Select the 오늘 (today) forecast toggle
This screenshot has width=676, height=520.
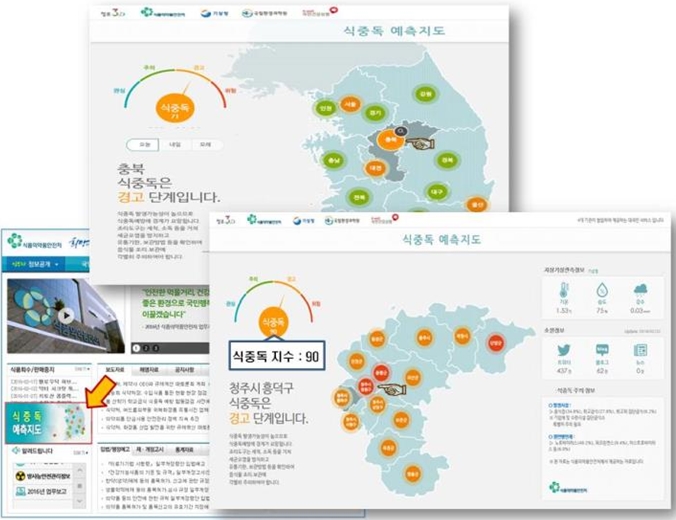click(x=144, y=143)
